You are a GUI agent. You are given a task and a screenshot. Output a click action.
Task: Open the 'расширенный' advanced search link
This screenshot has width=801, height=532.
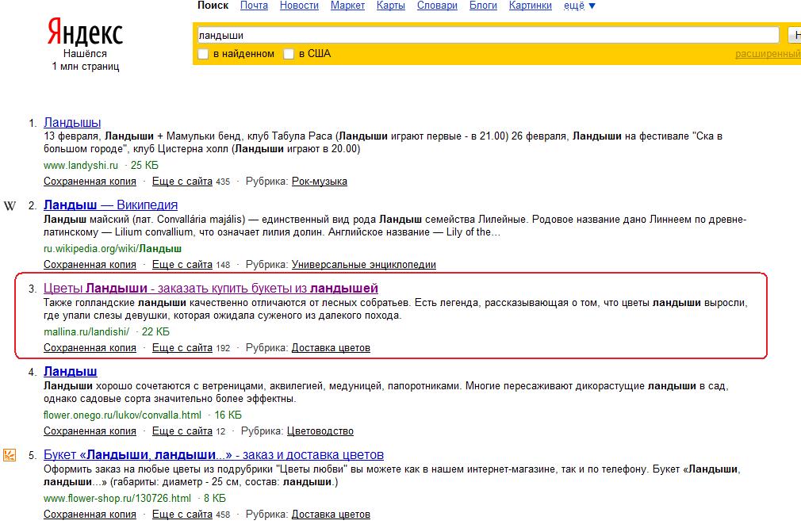point(768,54)
